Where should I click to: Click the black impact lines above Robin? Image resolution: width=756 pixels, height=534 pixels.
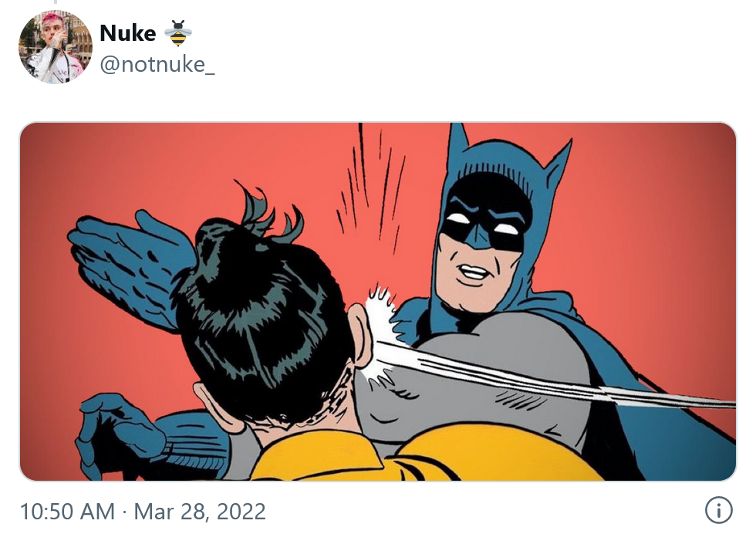tap(371, 188)
